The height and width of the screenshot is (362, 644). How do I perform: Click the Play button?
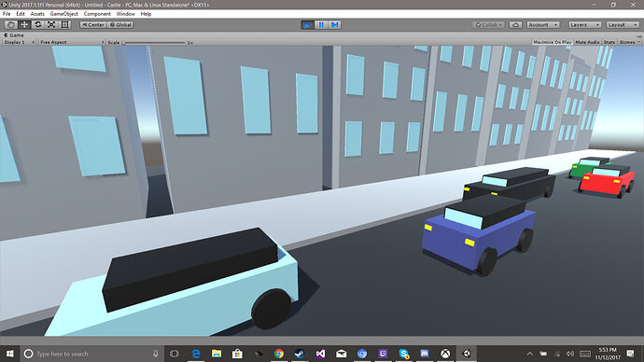click(307, 25)
